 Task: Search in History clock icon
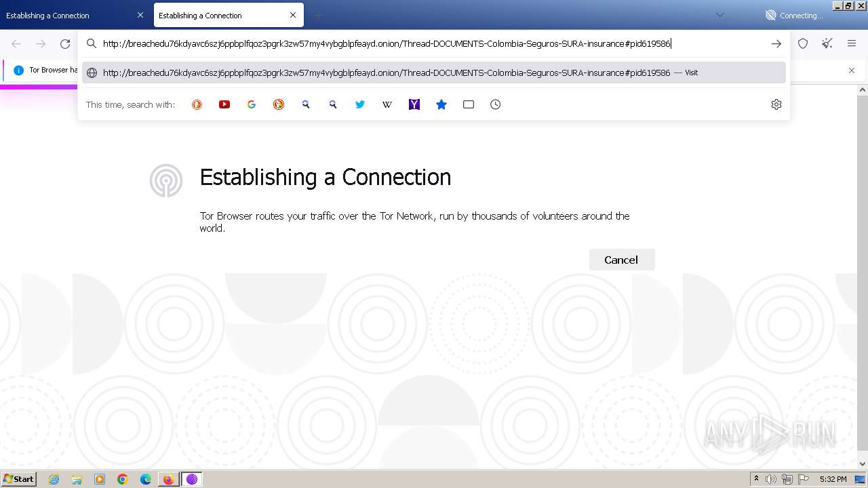(496, 104)
